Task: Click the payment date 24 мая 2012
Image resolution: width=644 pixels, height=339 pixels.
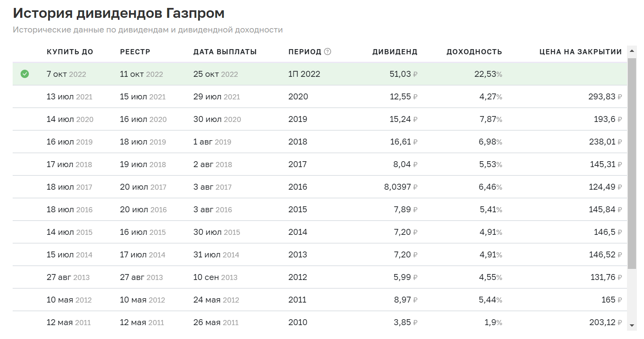Action: pyautogui.click(x=216, y=300)
